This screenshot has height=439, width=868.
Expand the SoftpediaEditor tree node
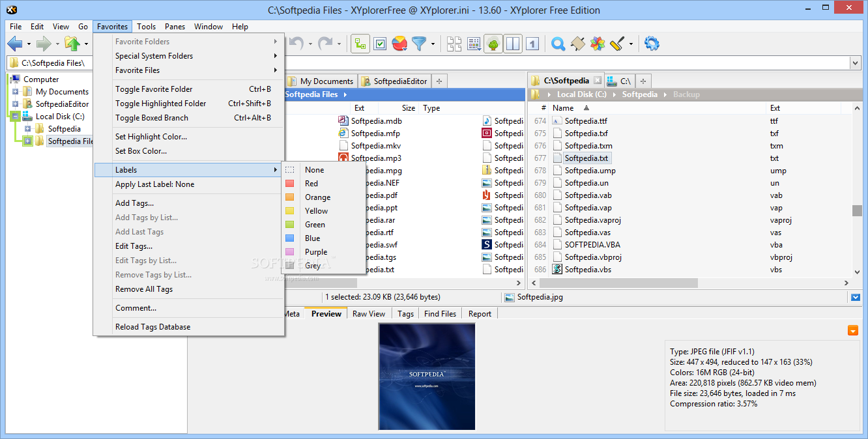(15, 104)
